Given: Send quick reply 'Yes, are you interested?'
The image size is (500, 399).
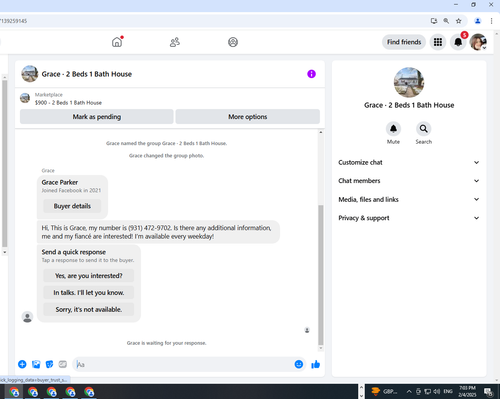Looking at the screenshot, I should click(x=89, y=276).
